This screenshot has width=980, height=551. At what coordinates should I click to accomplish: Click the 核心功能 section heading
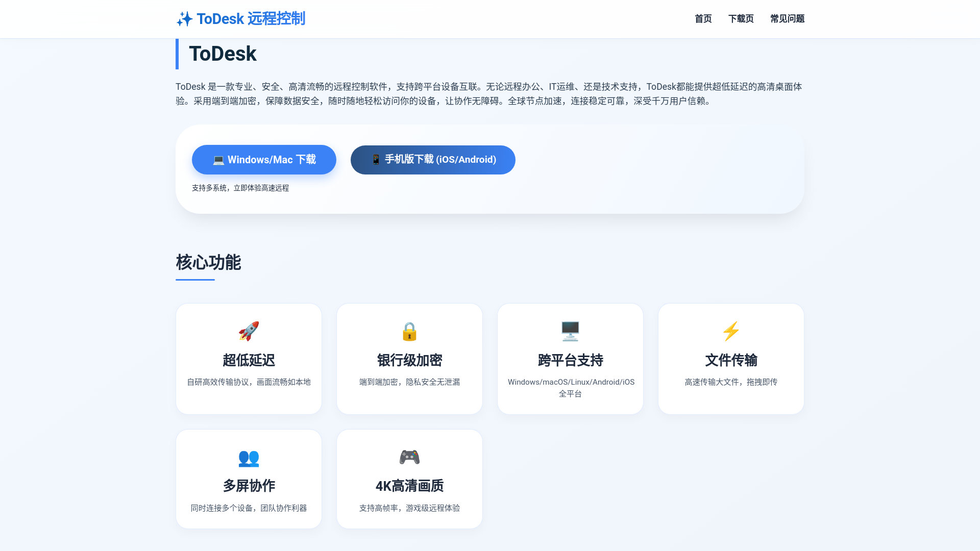pos(208,262)
